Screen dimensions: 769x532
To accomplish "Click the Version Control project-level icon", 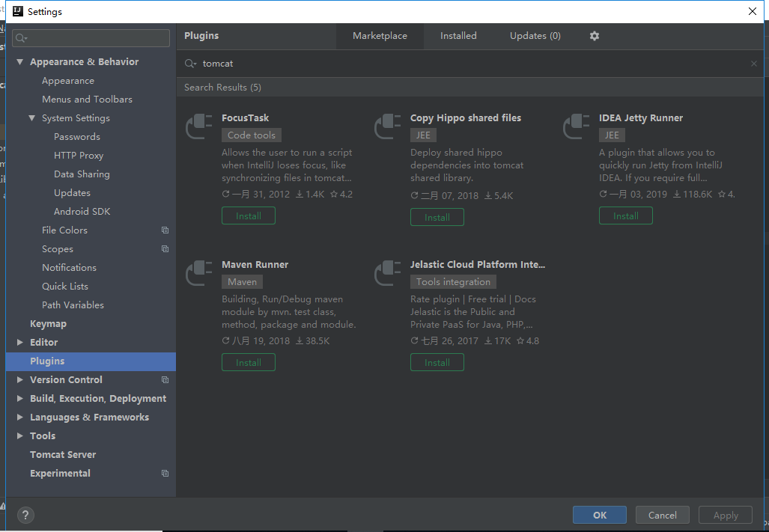I will [x=165, y=379].
